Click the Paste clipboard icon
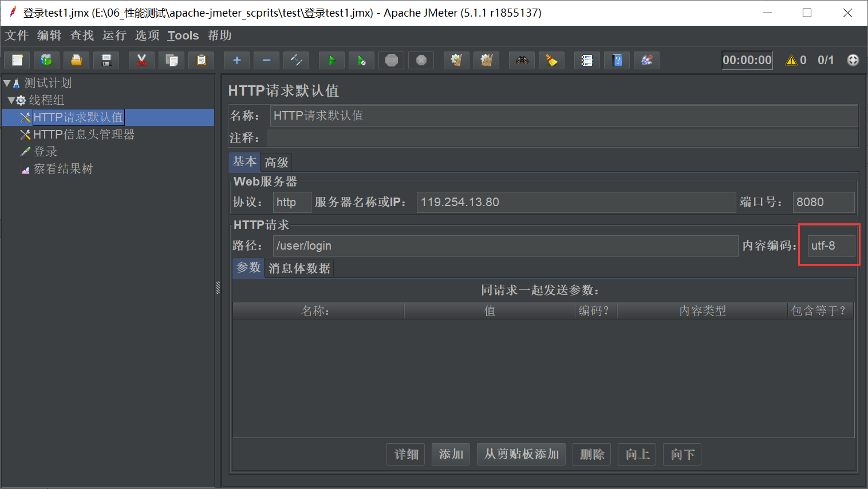Screen dimensions: 868x489 [x=201, y=60]
